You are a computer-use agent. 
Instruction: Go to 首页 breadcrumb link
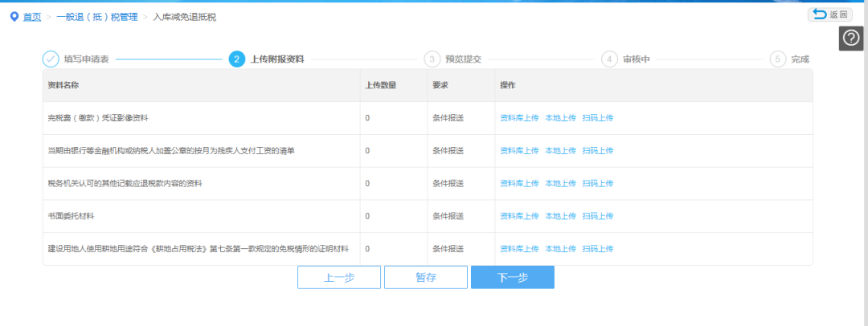32,17
